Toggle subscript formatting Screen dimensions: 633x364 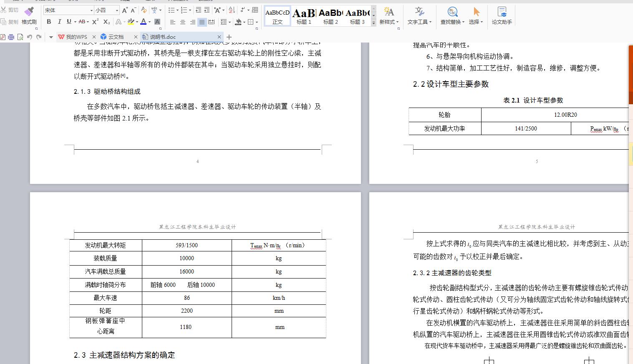[x=107, y=22]
